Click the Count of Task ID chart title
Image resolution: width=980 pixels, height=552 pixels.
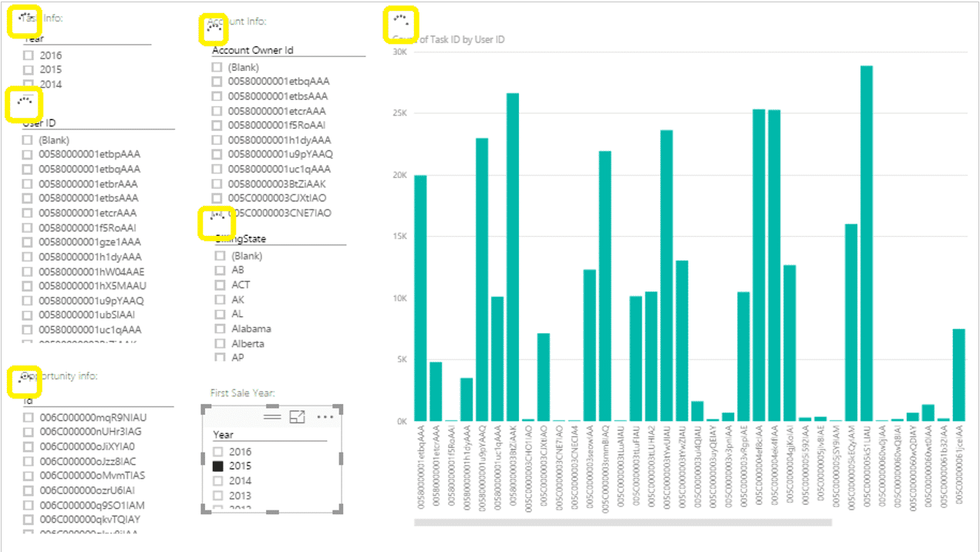point(449,39)
